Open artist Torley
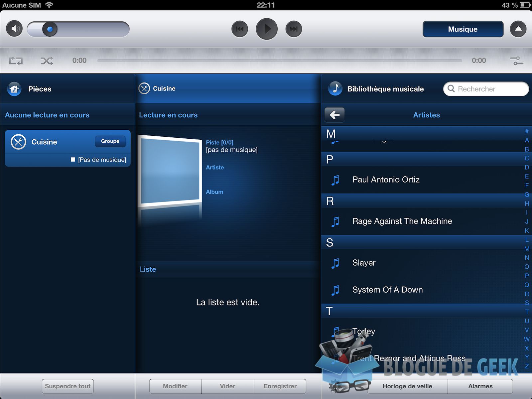Image resolution: width=532 pixels, height=399 pixels. [422, 331]
